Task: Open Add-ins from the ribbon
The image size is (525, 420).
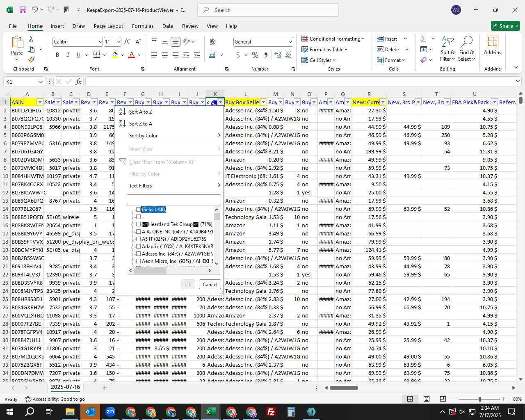Action: (x=493, y=45)
